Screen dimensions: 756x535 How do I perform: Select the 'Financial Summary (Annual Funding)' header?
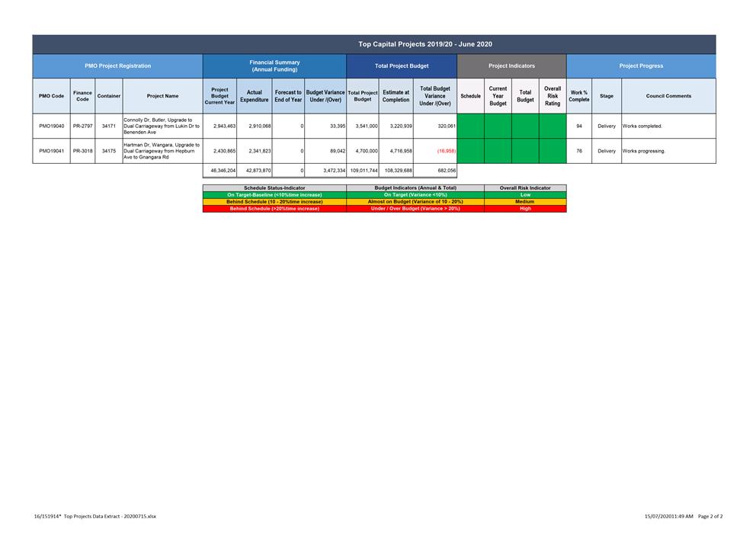[274, 66]
